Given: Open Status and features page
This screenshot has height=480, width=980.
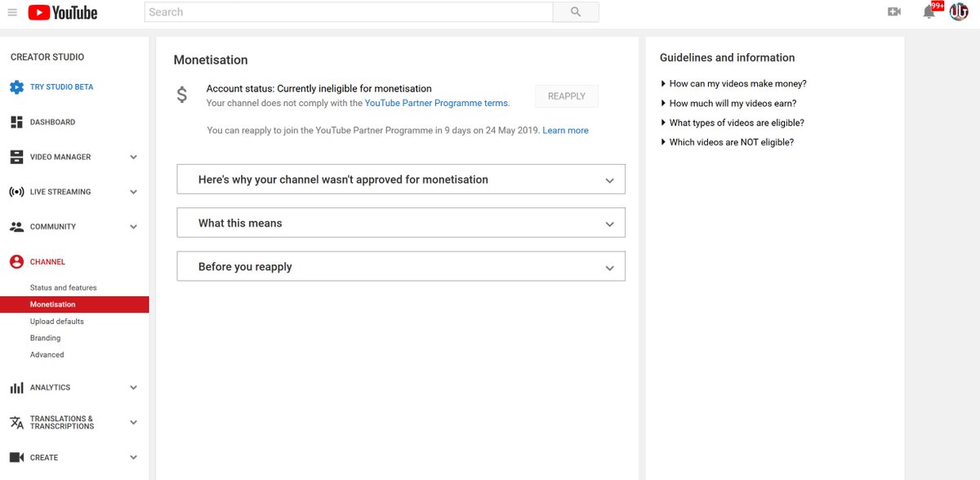Looking at the screenshot, I should point(64,288).
